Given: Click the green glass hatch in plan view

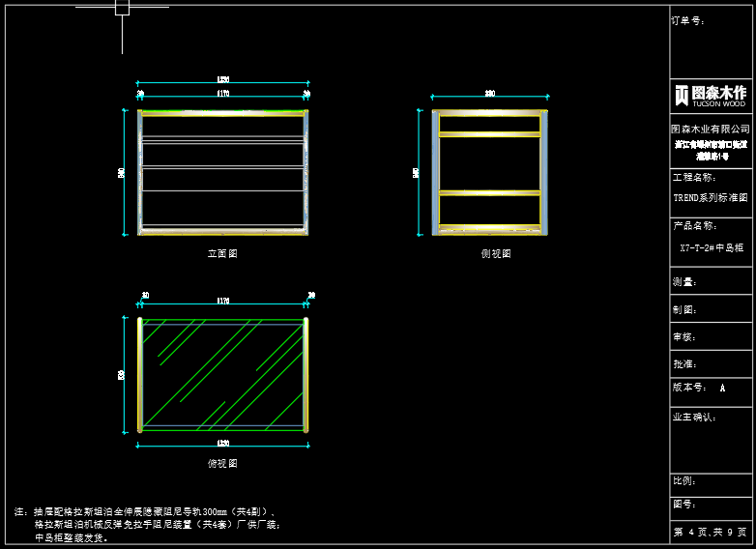Looking at the screenshot, I should [222, 375].
